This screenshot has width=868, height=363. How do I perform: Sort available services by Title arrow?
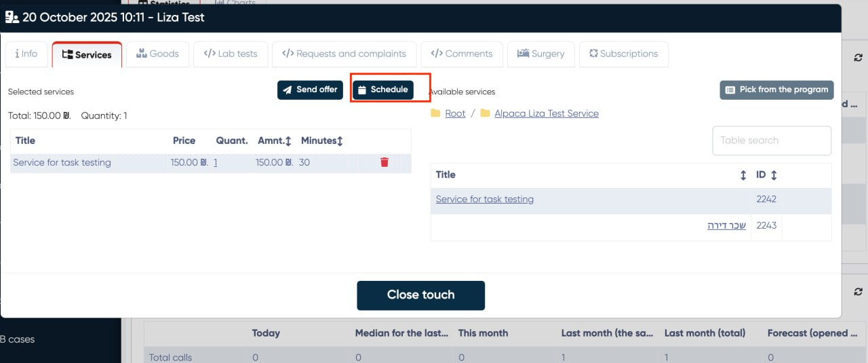click(x=743, y=175)
